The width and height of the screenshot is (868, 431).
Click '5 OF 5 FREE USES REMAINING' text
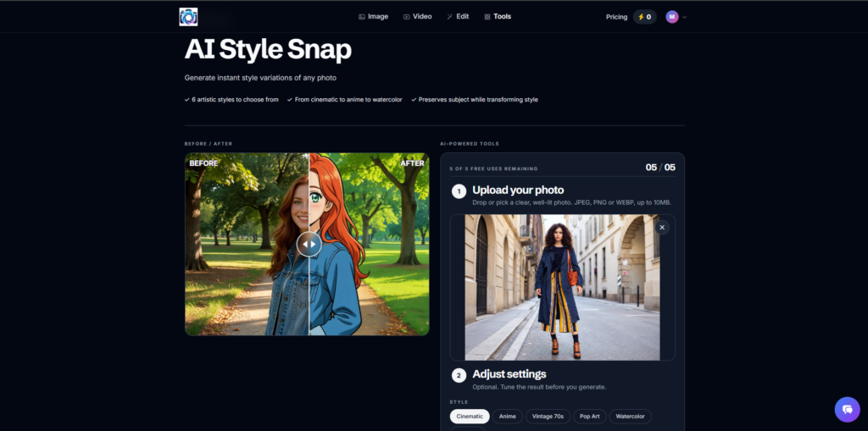[494, 169]
